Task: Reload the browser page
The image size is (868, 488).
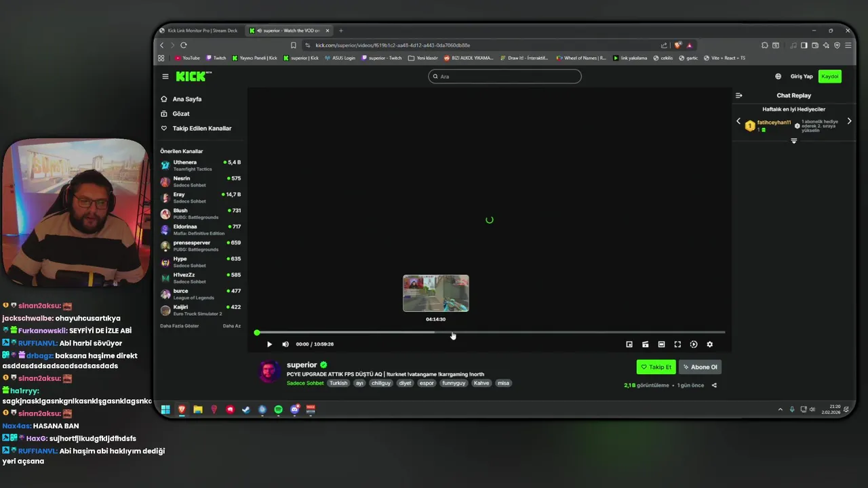Action: (x=184, y=45)
